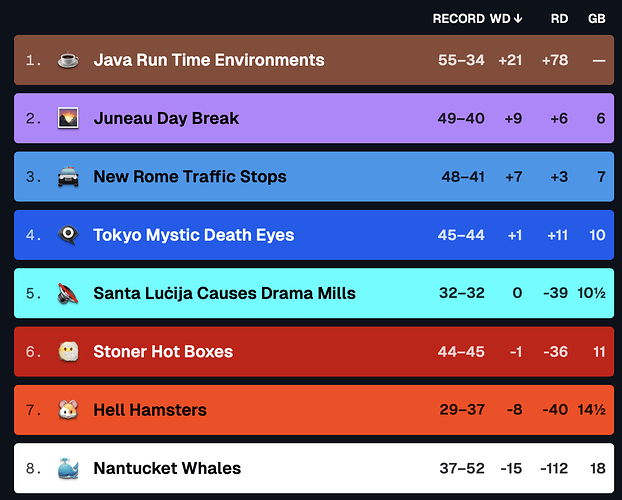Sort standings by GB column header
The image size is (622, 500).
(596, 19)
